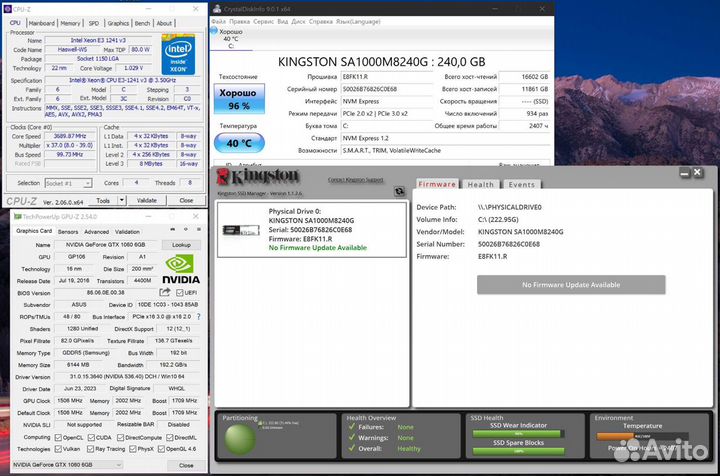Open the Validation tab in GPU-Z

(127, 232)
